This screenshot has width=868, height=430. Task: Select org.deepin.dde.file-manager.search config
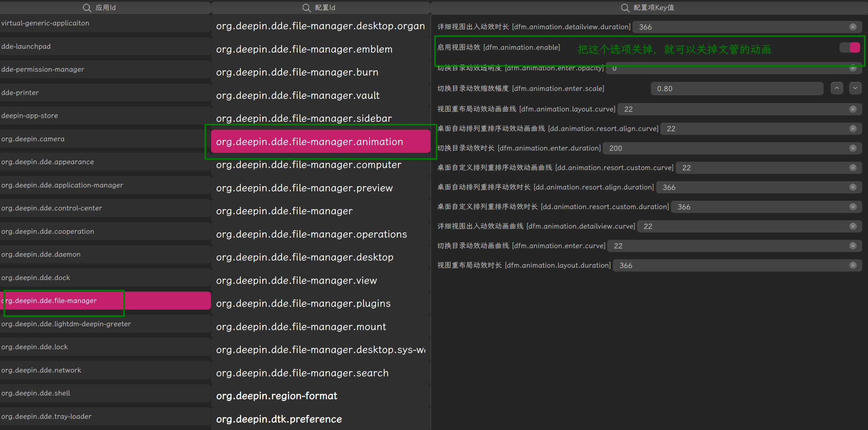(x=320, y=373)
